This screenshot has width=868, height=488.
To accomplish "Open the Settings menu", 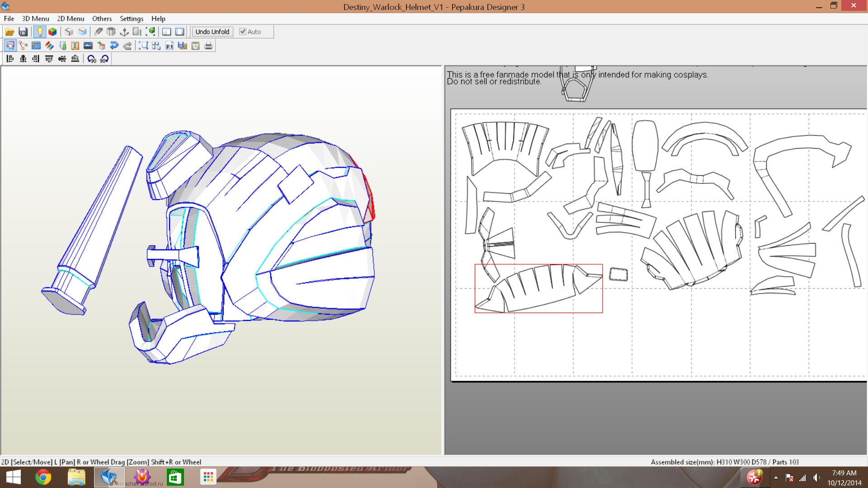I will tap(132, 19).
